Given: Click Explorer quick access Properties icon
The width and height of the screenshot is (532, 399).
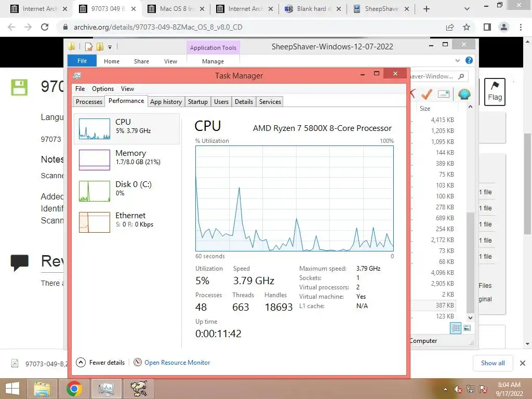Looking at the screenshot, I should 89,47.
